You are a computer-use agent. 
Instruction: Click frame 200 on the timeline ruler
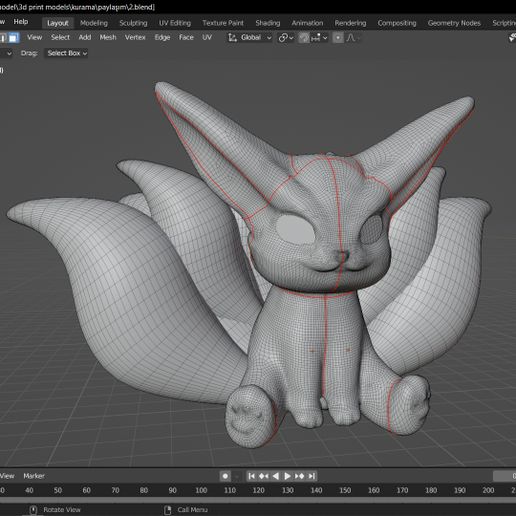point(488,490)
